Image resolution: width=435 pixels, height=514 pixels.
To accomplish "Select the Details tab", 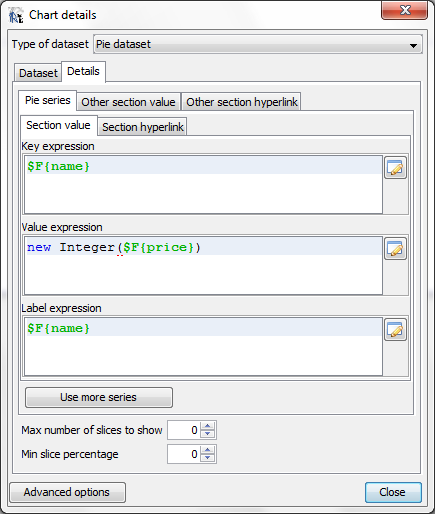I will coord(83,71).
